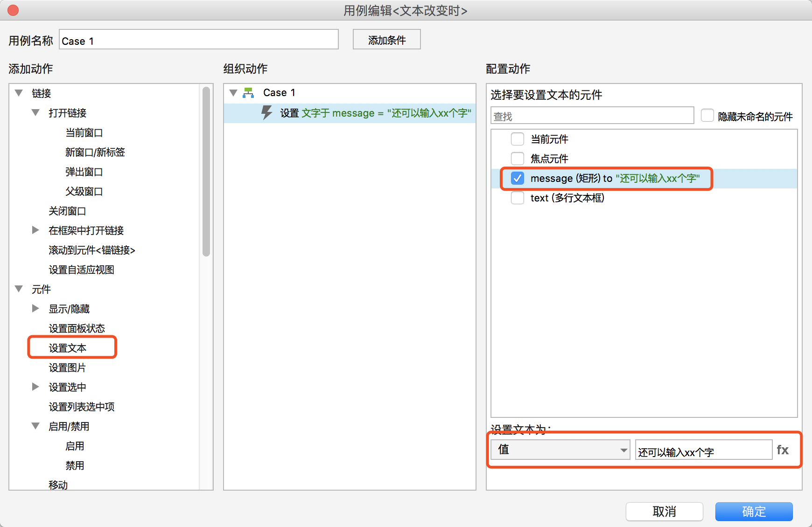Check the 焦点元件 checkbox
Screen dimensions: 812x527
tap(518, 159)
